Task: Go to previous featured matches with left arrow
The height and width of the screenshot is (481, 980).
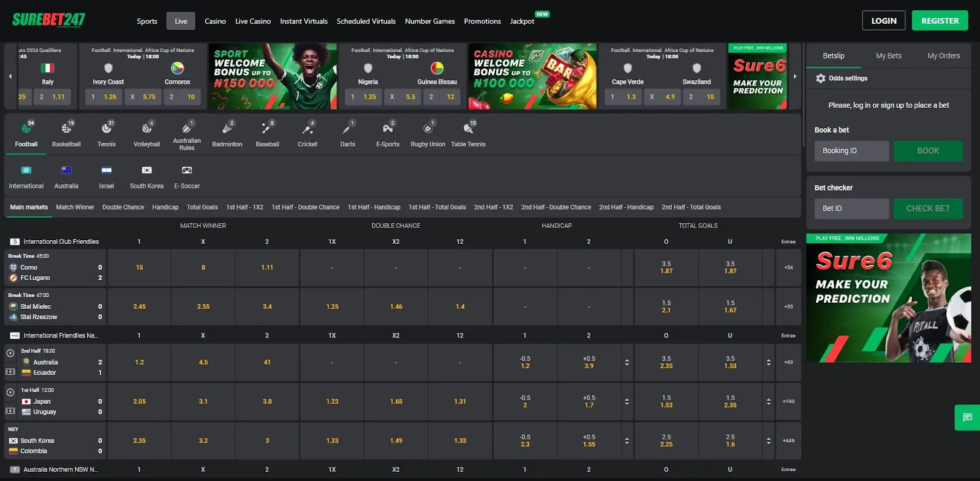Action: pyautogui.click(x=10, y=77)
